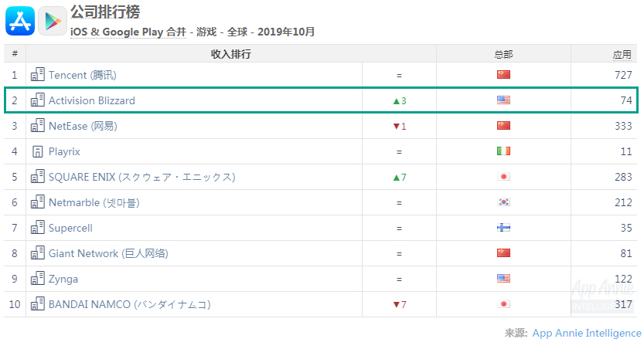
Task: Click the 收入排行 column header
Action: (x=231, y=54)
